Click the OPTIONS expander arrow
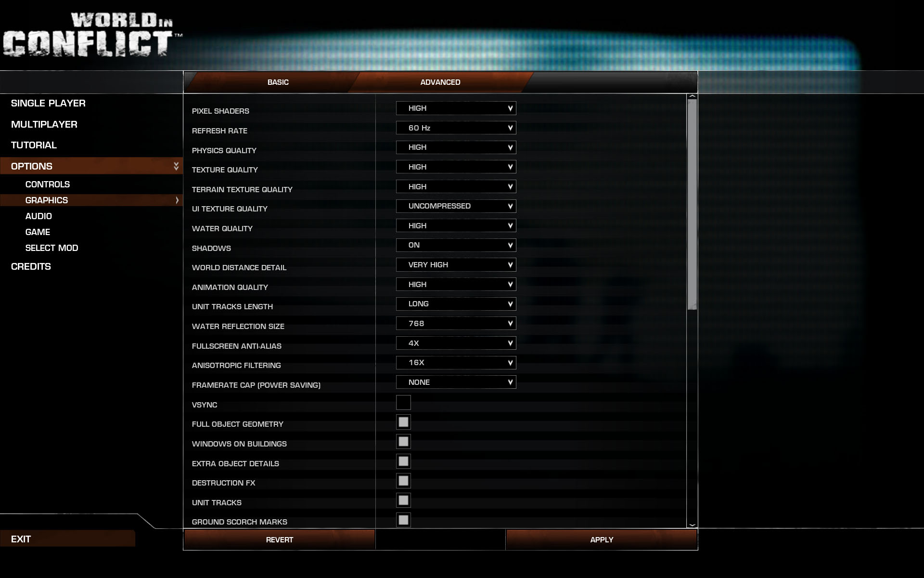The height and width of the screenshot is (578, 924). click(176, 166)
